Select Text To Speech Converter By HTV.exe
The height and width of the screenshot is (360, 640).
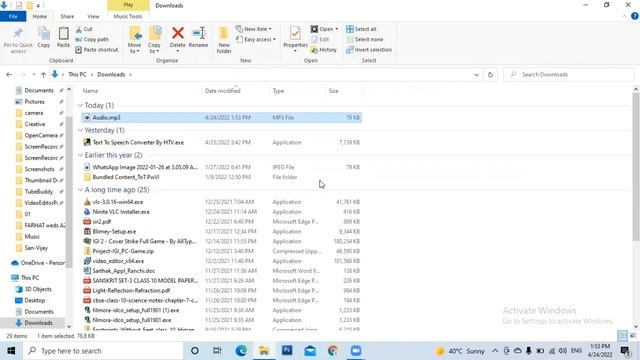[x=222, y=142]
